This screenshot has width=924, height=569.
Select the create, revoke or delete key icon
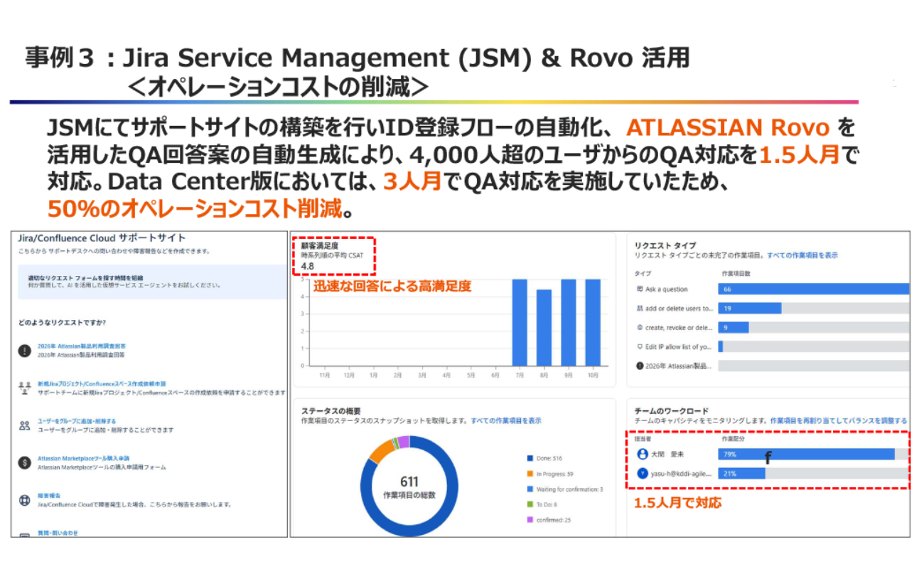tap(642, 328)
